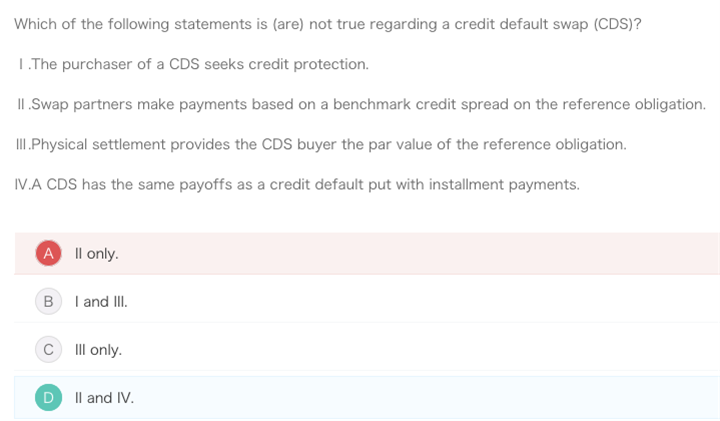
Task: Click blank area of answer C row
Action: [413, 350]
